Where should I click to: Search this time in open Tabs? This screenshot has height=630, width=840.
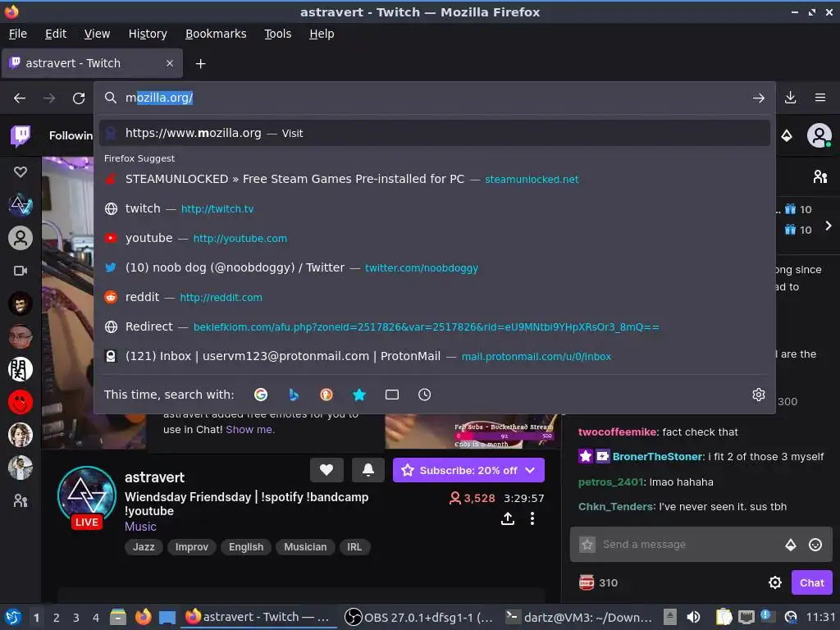(392, 395)
